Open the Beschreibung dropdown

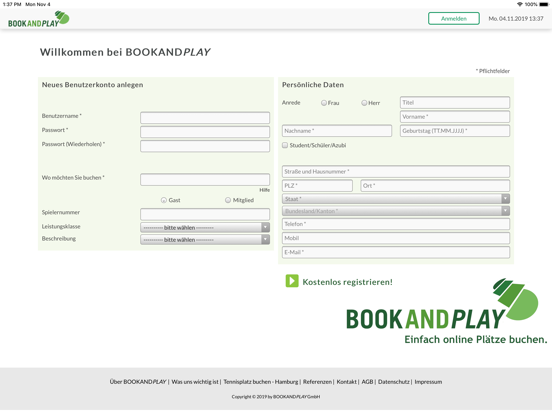(205, 239)
